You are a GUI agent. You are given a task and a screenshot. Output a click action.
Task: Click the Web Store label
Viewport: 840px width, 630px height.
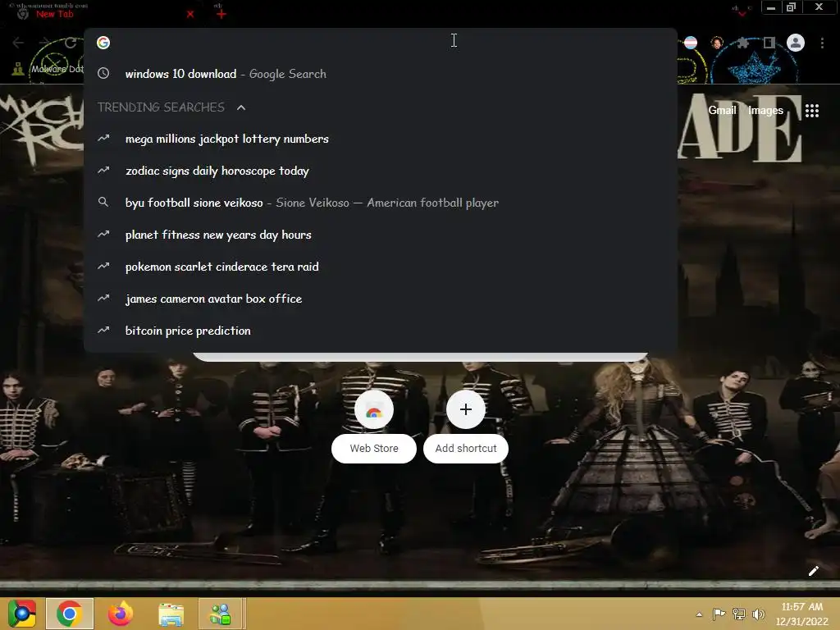pos(374,449)
